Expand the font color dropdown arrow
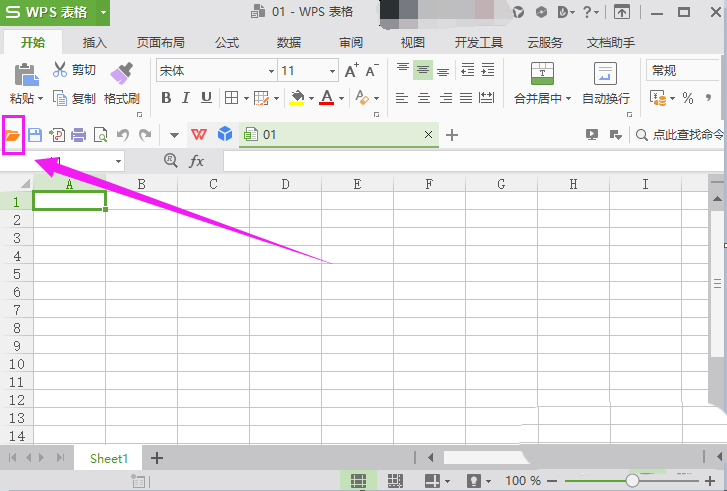 pos(342,98)
